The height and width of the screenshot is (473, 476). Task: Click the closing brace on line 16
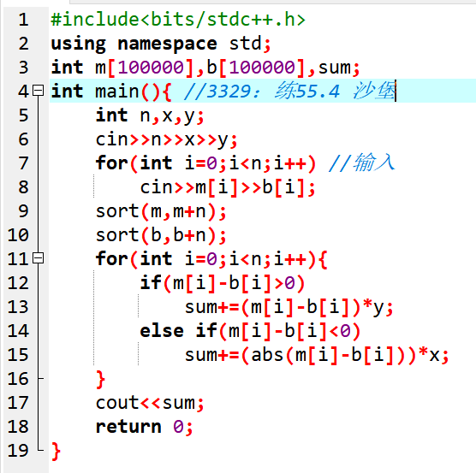100,379
